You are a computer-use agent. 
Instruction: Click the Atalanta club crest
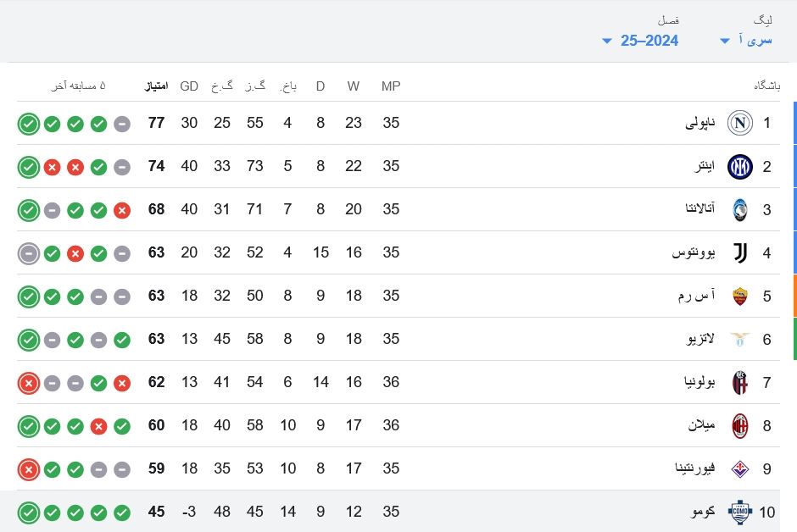coord(739,209)
